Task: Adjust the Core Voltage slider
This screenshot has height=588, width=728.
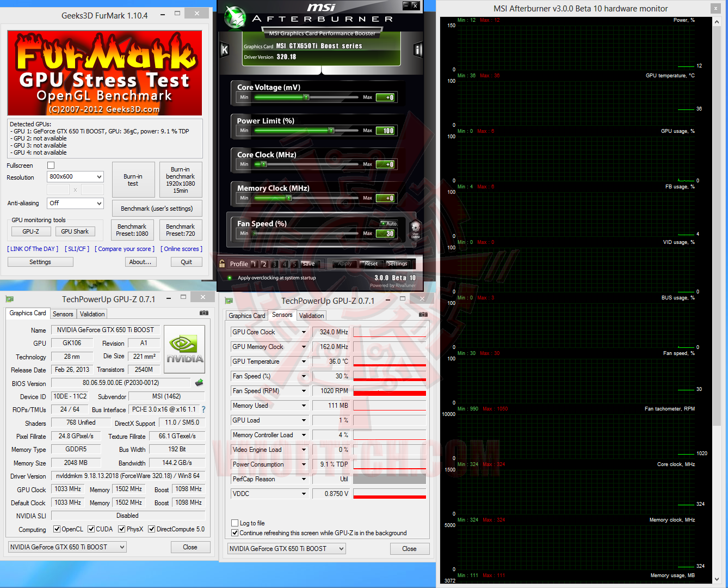Action: [305, 97]
